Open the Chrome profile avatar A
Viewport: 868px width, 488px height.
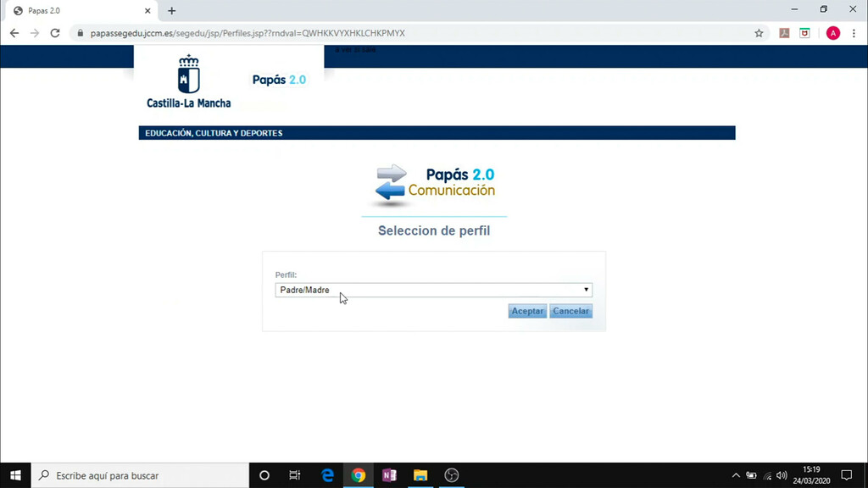(x=833, y=33)
